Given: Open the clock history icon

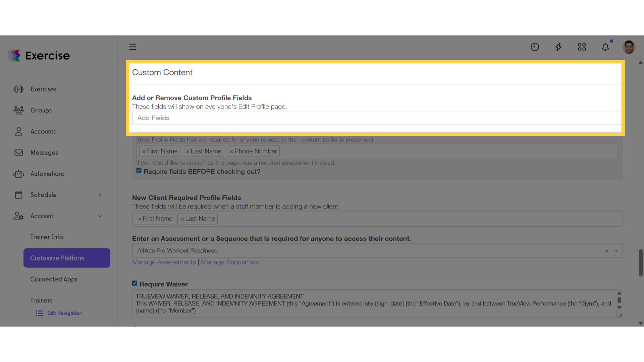Looking at the screenshot, I should [535, 47].
